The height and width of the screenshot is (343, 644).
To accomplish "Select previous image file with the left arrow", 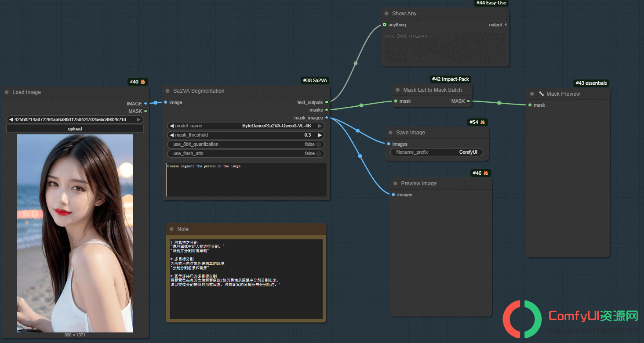I will pos(11,119).
